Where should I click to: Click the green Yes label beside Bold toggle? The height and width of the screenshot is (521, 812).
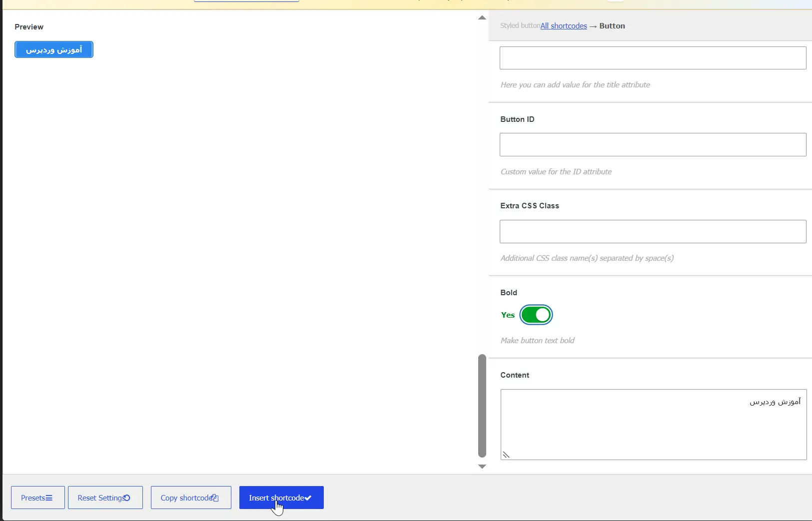508,315
